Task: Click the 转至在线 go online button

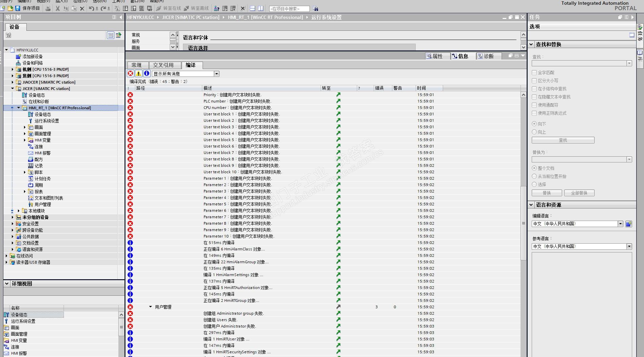Action: point(168,8)
